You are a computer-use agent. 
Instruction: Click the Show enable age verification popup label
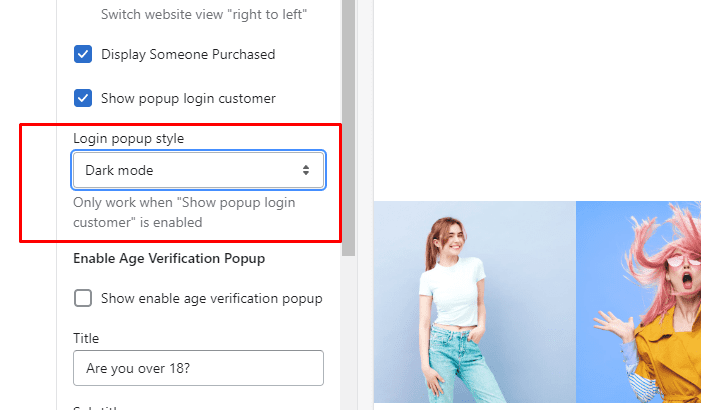211,299
